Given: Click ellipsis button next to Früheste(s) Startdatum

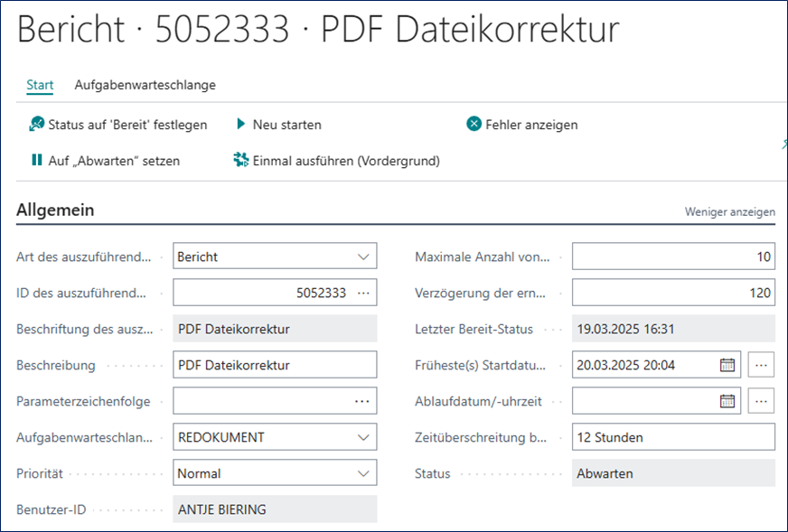Looking at the screenshot, I should [x=762, y=365].
